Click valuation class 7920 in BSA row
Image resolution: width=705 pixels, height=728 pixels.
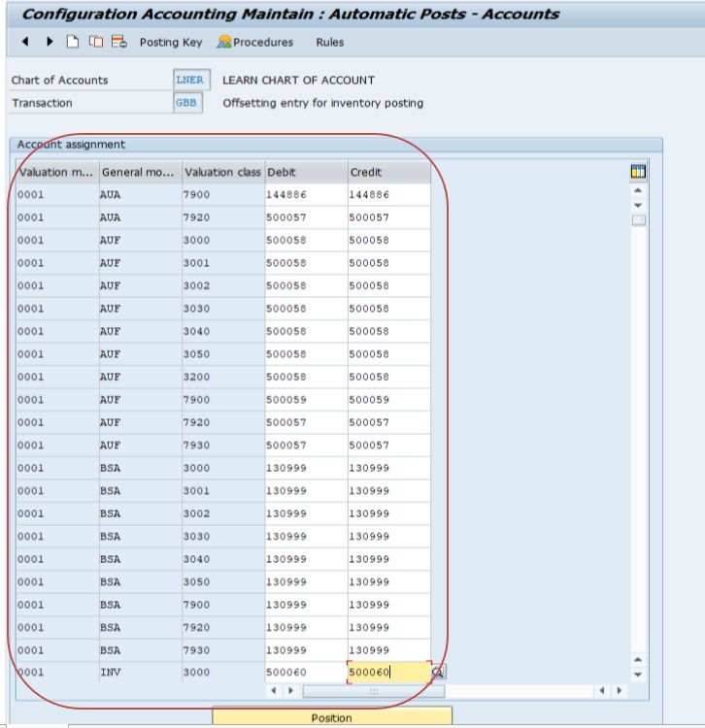pyautogui.click(x=223, y=628)
